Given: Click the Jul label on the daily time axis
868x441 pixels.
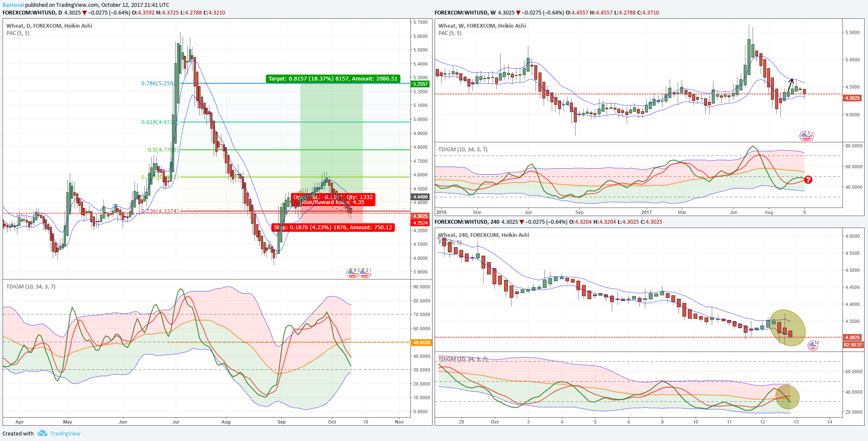Looking at the screenshot, I should pos(176,422).
